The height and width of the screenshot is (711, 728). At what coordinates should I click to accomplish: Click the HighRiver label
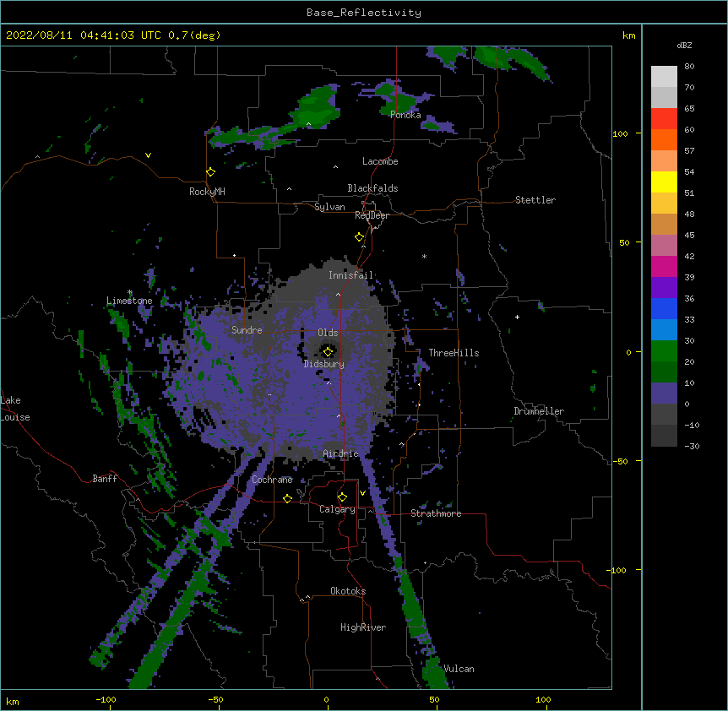coord(363,627)
